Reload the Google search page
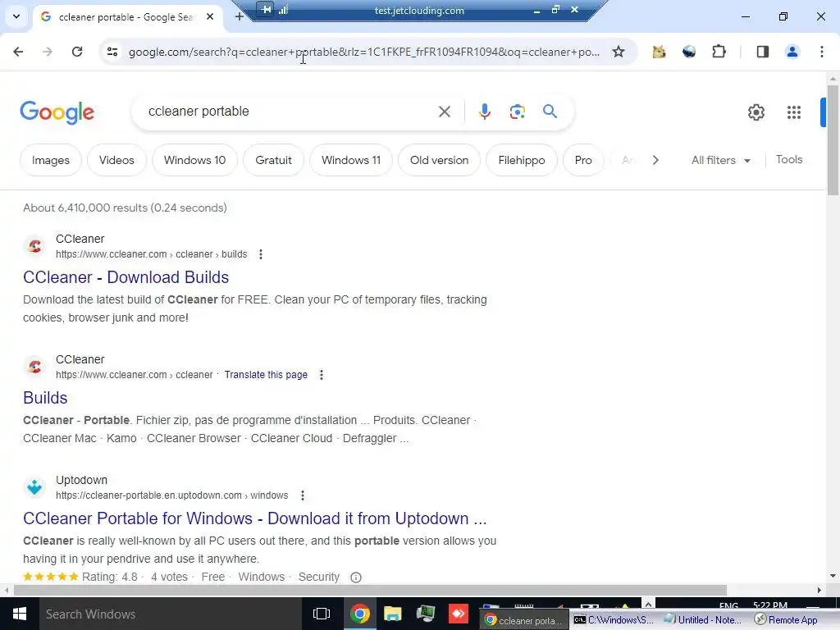Image resolution: width=840 pixels, height=630 pixels. (77, 52)
